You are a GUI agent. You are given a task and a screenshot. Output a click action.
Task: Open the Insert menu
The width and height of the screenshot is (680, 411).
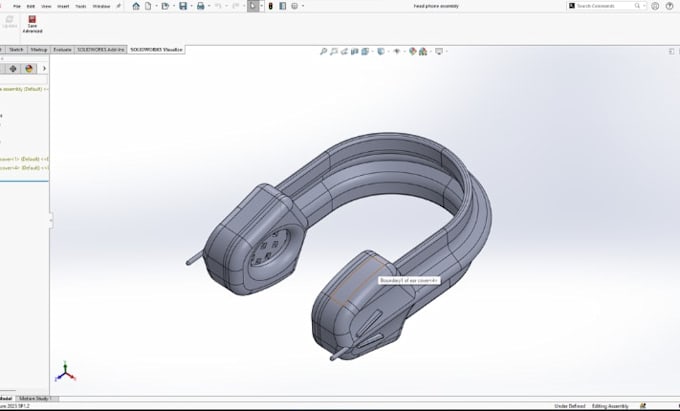click(63, 7)
